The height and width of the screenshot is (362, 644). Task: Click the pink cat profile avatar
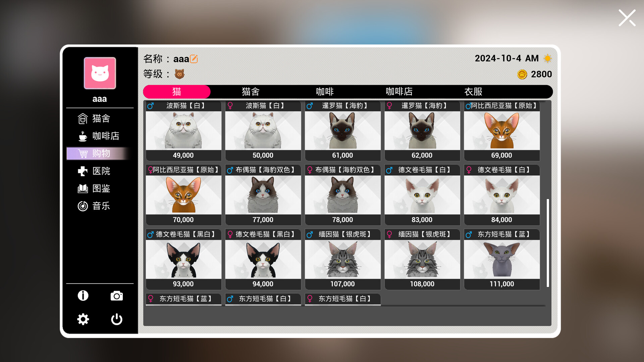[99, 73]
